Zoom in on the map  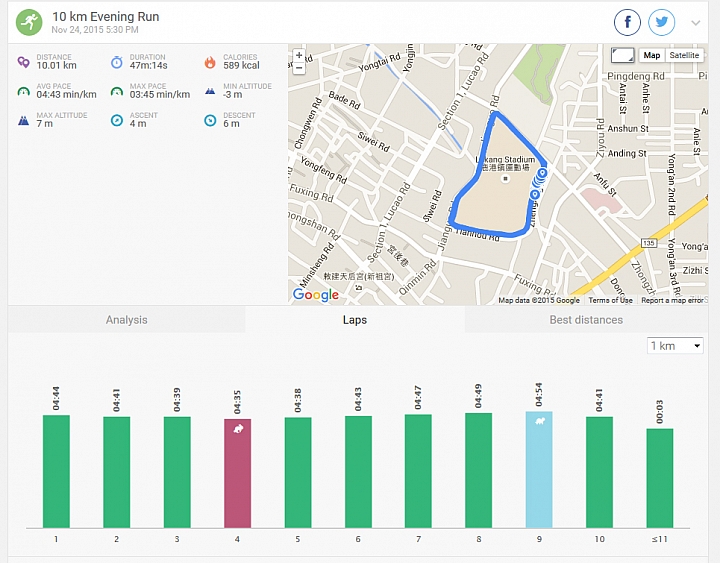click(299, 56)
